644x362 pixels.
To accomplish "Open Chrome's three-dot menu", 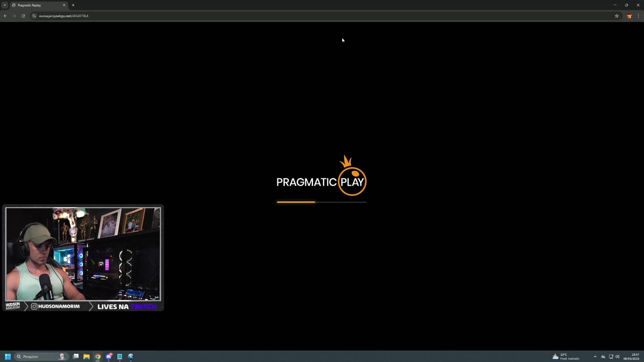I will click(638, 16).
